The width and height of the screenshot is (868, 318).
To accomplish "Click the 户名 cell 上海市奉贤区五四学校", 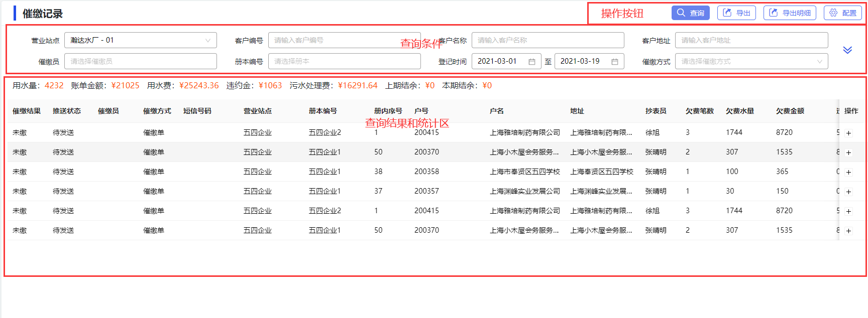I will (x=525, y=172).
